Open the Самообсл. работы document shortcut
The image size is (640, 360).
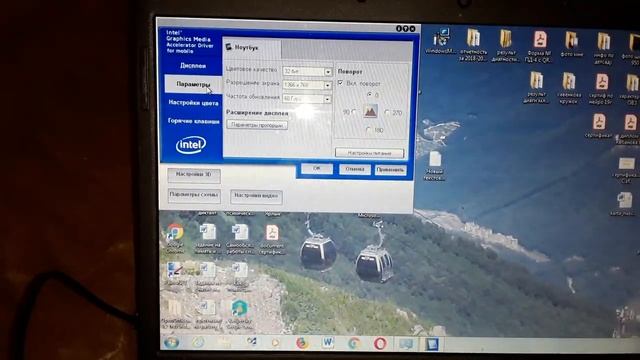tap(240, 239)
